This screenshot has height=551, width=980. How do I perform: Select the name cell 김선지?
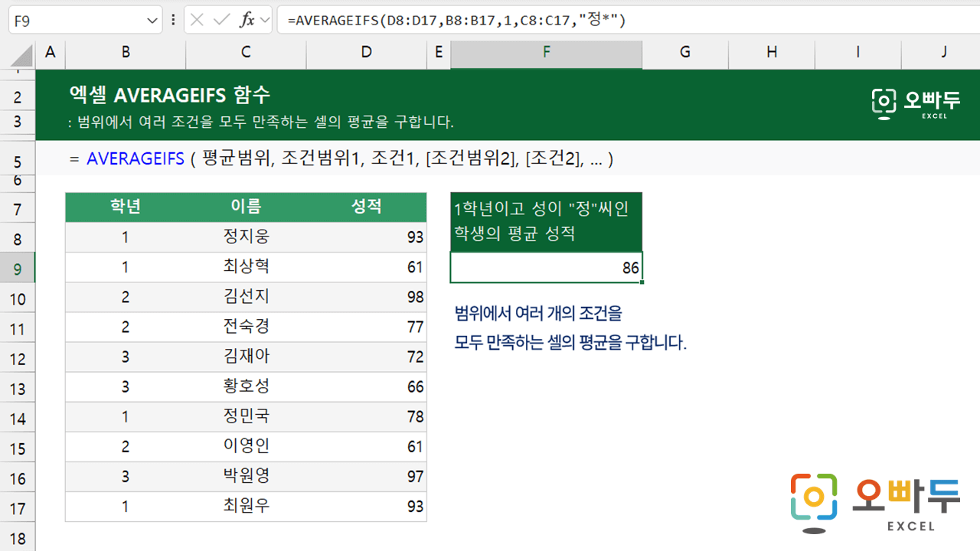[246, 296]
